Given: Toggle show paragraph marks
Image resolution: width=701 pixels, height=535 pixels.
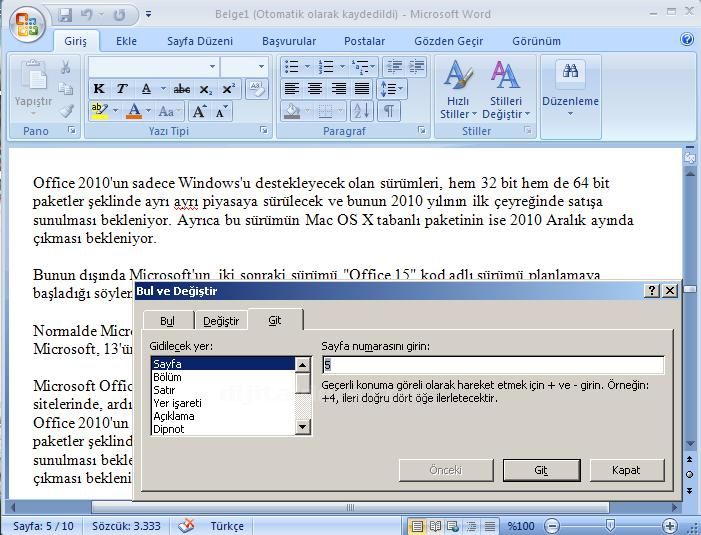Looking at the screenshot, I should coord(389,111).
